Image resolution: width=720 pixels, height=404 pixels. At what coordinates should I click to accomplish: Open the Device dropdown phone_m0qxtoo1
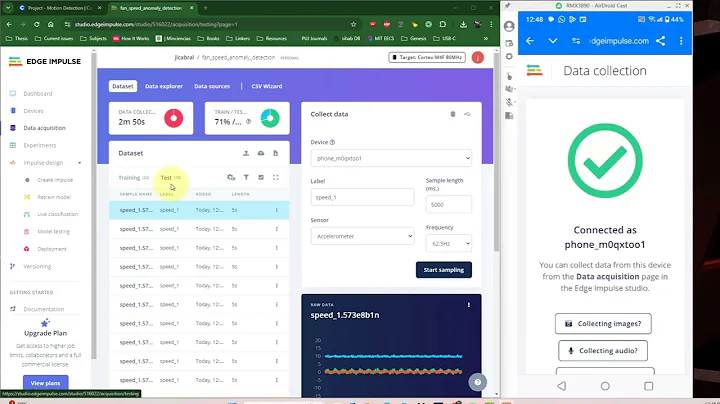point(391,158)
